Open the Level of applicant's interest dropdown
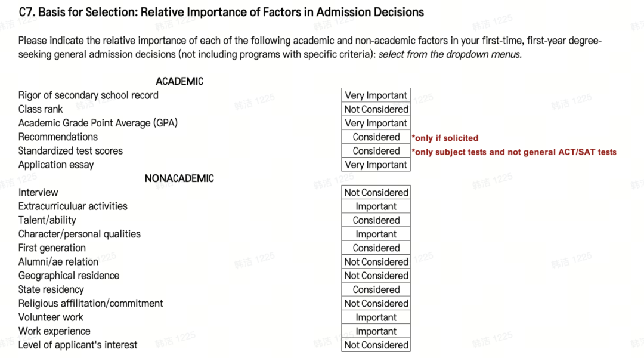The height and width of the screenshot is (358, 644). [x=376, y=345]
